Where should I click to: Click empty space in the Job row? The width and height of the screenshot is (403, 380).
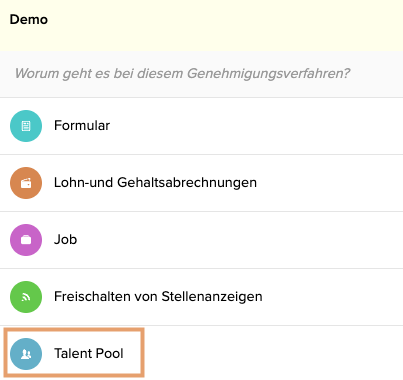coord(240,240)
